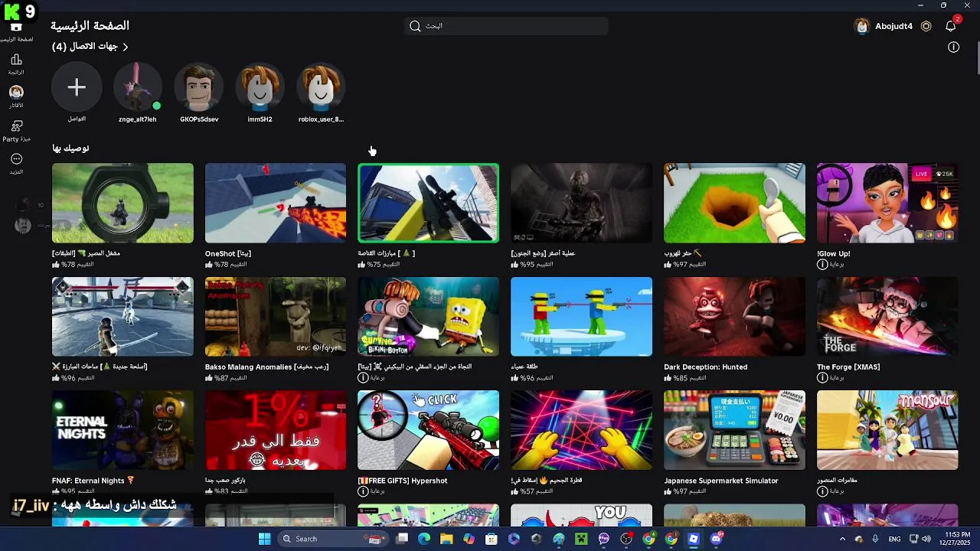
Task: Open Microsoft Edge from the taskbar
Action: [424, 539]
